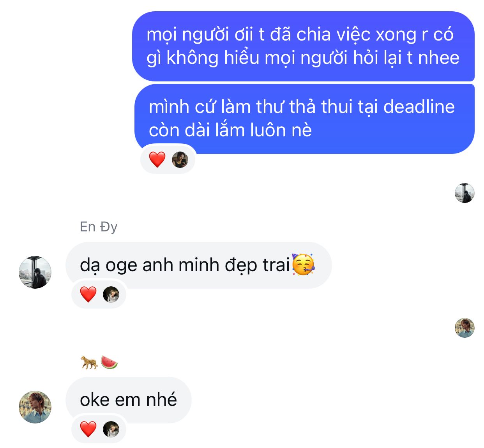484x448 pixels.
Task: Click the heart reaction under 'oke em nhé'
Action: (x=88, y=429)
